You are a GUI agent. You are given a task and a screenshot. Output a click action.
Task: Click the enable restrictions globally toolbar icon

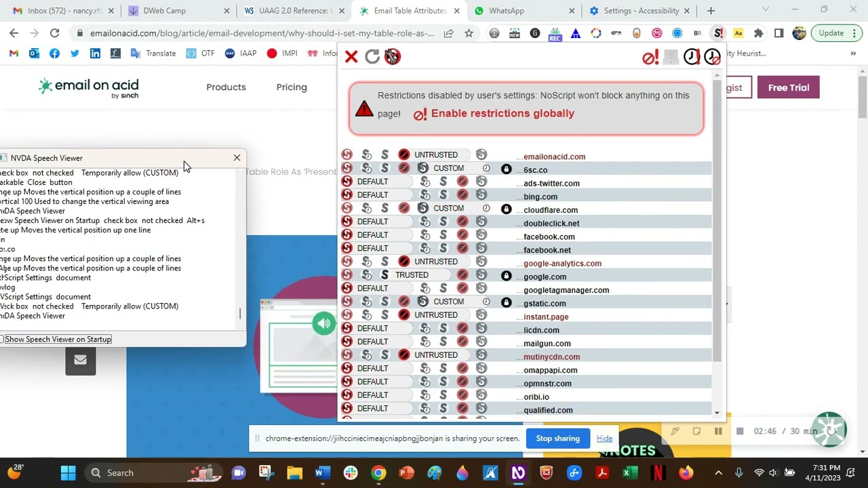650,58
